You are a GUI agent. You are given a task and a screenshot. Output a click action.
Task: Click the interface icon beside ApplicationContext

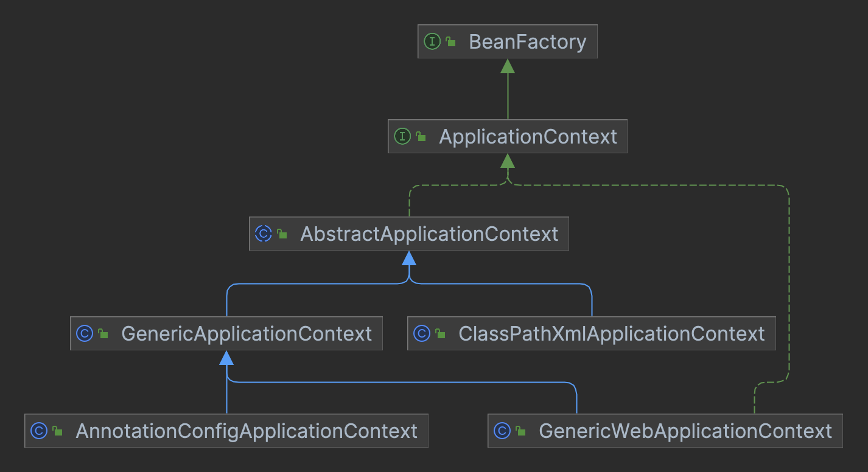[402, 136]
